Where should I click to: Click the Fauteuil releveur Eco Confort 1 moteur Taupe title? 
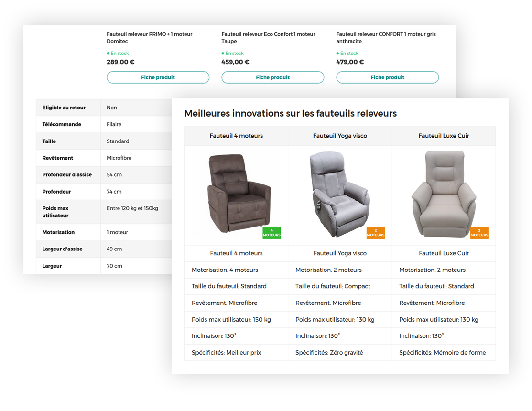268,38
